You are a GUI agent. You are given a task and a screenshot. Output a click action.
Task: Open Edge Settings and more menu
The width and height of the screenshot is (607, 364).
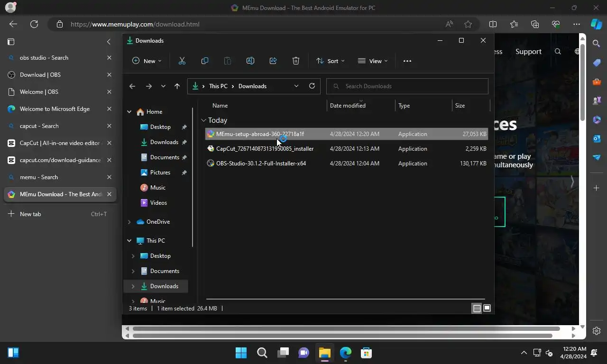click(x=577, y=24)
